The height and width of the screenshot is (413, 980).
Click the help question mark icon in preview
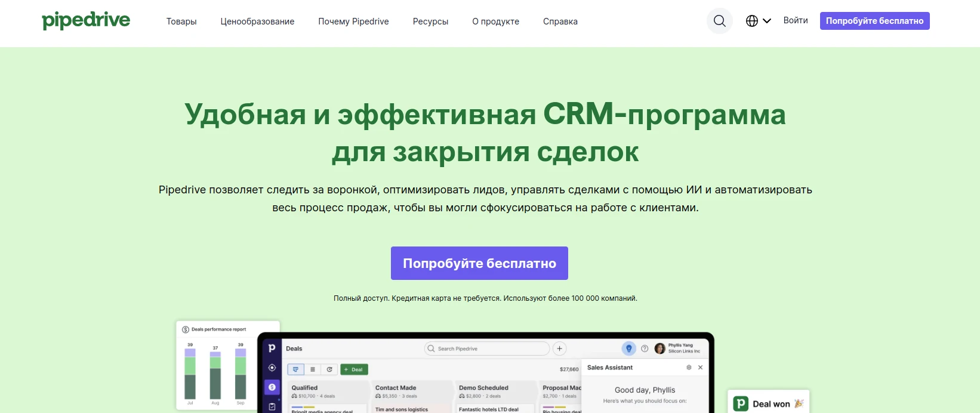(645, 349)
